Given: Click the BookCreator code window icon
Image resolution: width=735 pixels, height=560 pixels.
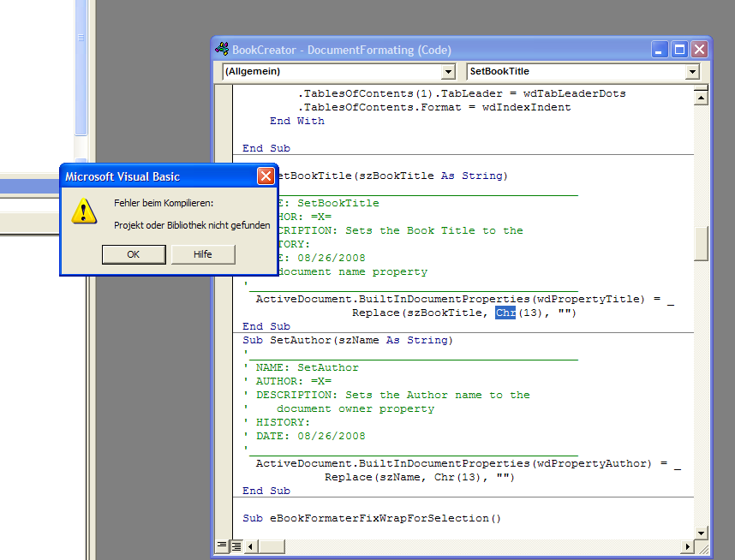Looking at the screenshot, I should point(222,49).
